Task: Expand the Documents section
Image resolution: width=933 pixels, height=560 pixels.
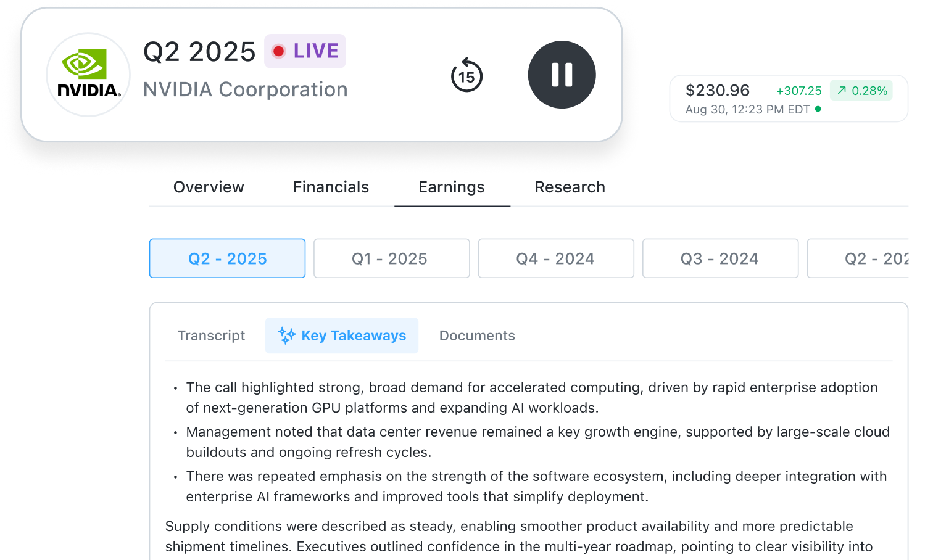Action: pyautogui.click(x=476, y=335)
